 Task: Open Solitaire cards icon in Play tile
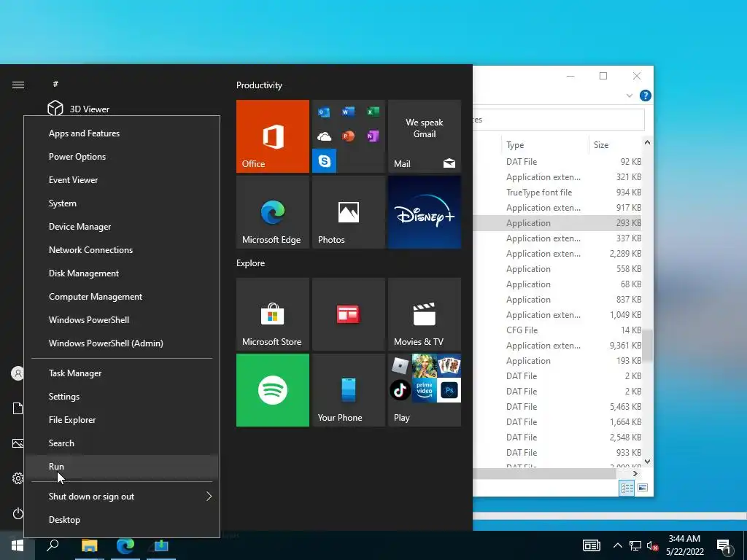(449, 366)
